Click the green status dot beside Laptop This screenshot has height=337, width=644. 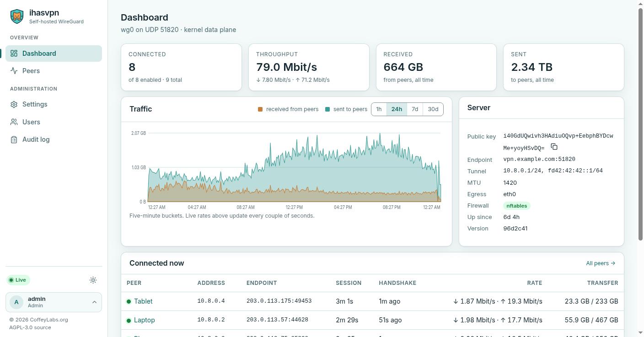pyautogui.click(x=129, y=321)
